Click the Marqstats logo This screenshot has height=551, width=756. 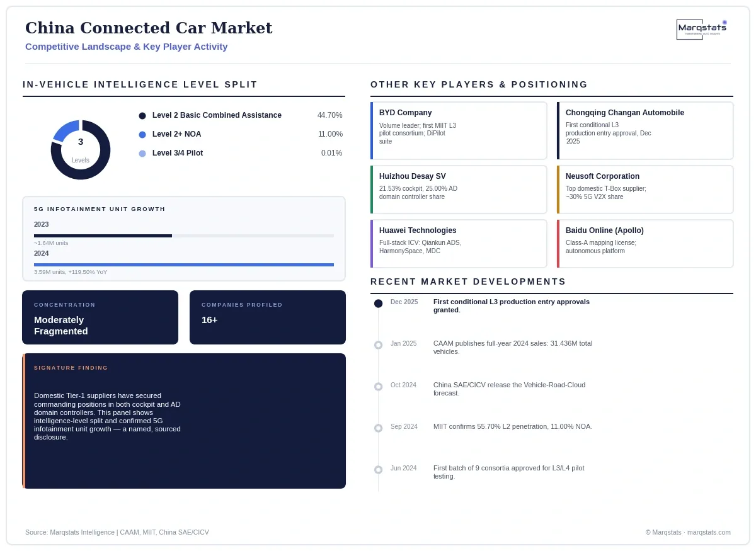[702, 29]
